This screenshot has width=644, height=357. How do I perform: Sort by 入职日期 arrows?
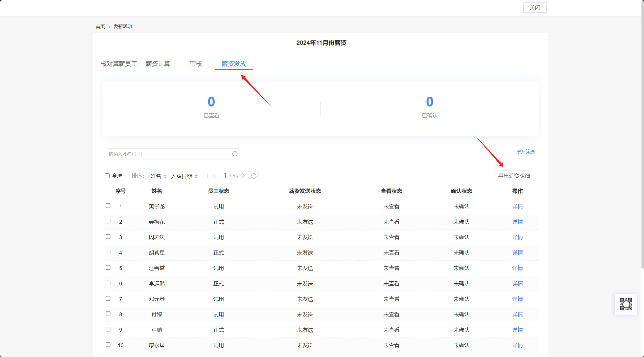[196, 176]
